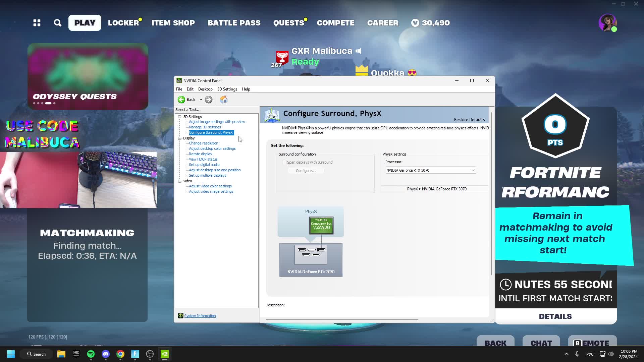Switch to the CAREER tab
Screen dimensions: 644x362
[x=383, y=23]
